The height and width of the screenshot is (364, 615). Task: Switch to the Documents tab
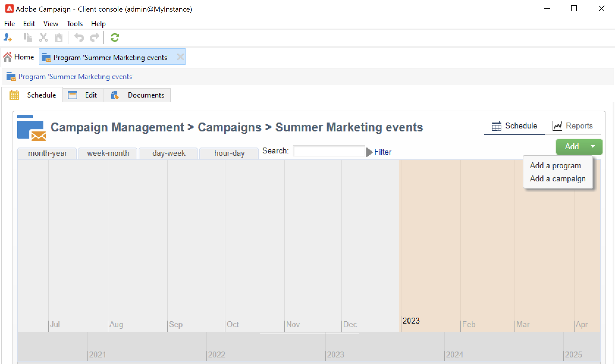(146, 95)
